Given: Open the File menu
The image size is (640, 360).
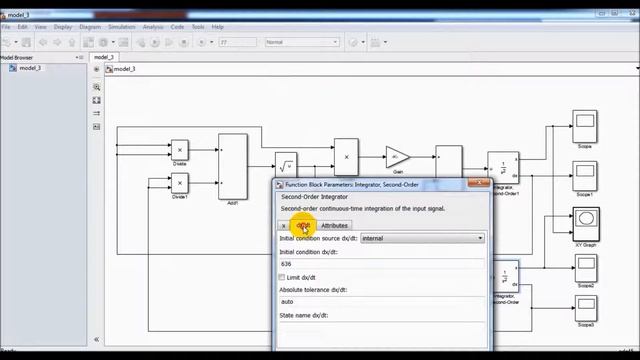Looking at the screenshot, I should (x=6, y=27).
